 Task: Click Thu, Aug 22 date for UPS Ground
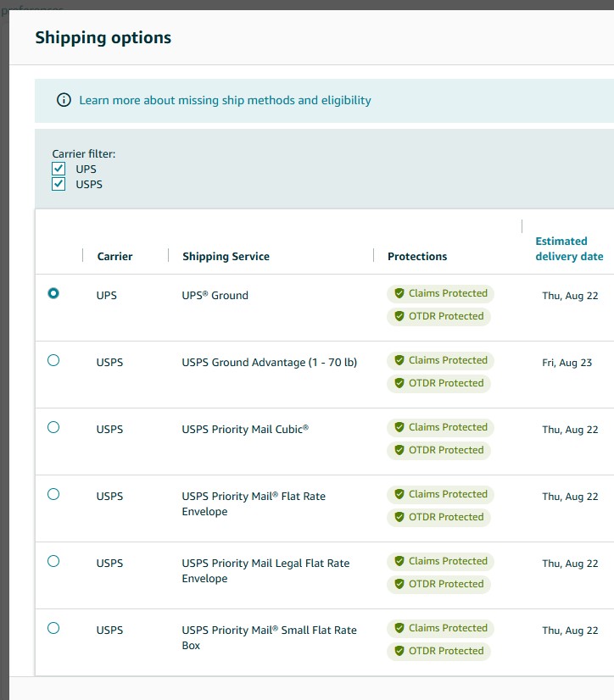(x=570, y=296)
